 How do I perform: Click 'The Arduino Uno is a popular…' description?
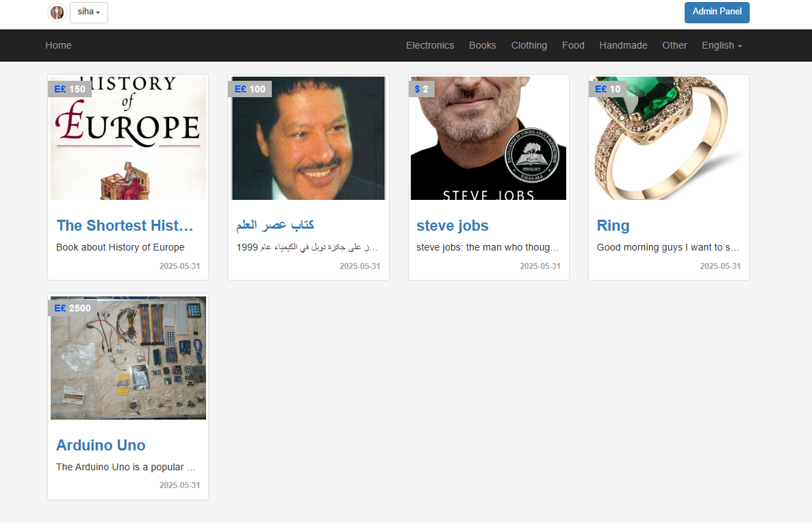point(126,467)
